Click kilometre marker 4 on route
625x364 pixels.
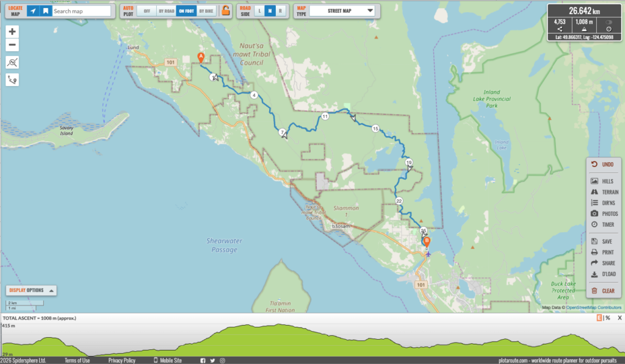(x=254, y=95)
